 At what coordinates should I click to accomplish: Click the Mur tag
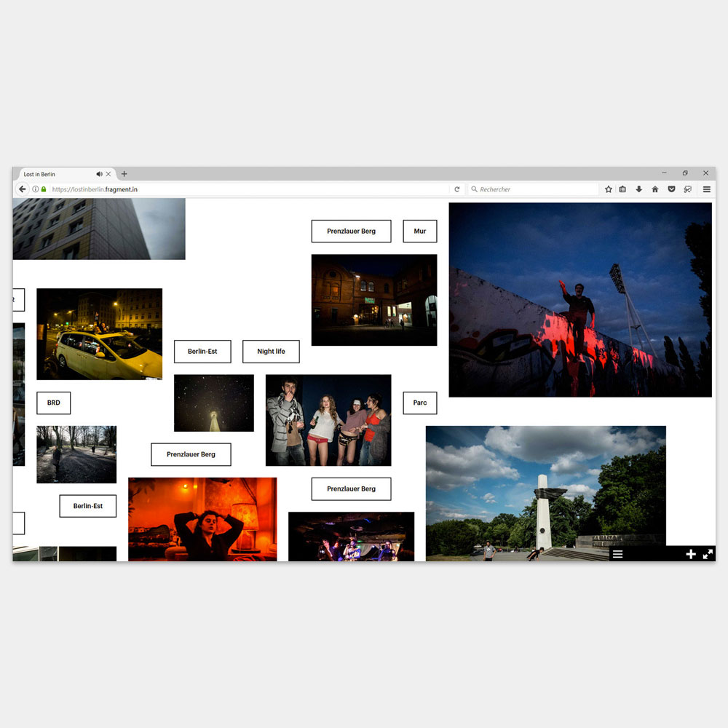pyautogui.click(x=420, y=232)
